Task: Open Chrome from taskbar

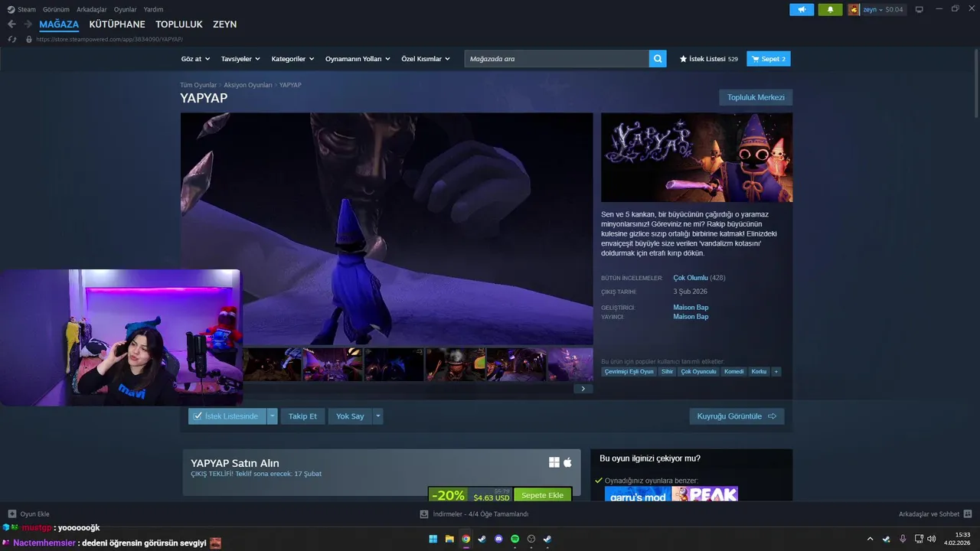Action: click(466, 539)
